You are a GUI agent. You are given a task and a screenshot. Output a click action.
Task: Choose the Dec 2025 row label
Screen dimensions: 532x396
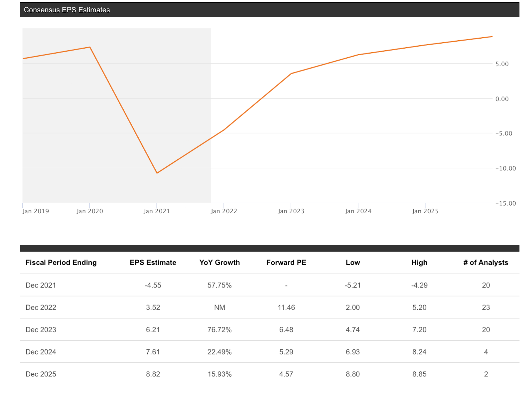coord(41,374)
